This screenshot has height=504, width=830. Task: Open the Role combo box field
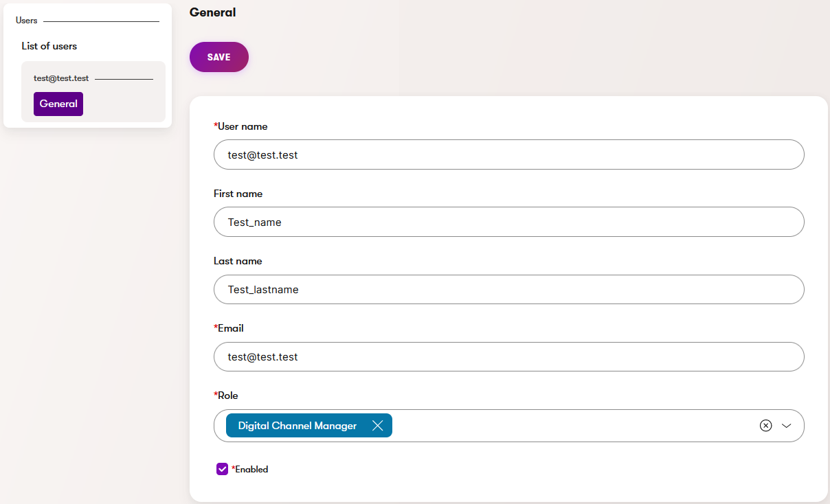point(570,426)
